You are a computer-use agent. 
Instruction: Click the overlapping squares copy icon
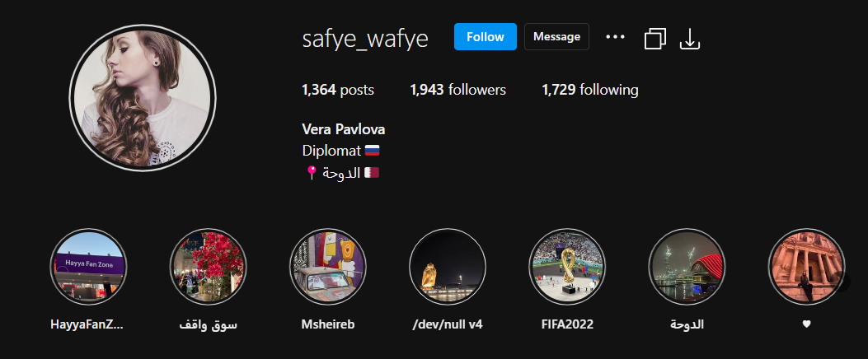tap(655, 39)
